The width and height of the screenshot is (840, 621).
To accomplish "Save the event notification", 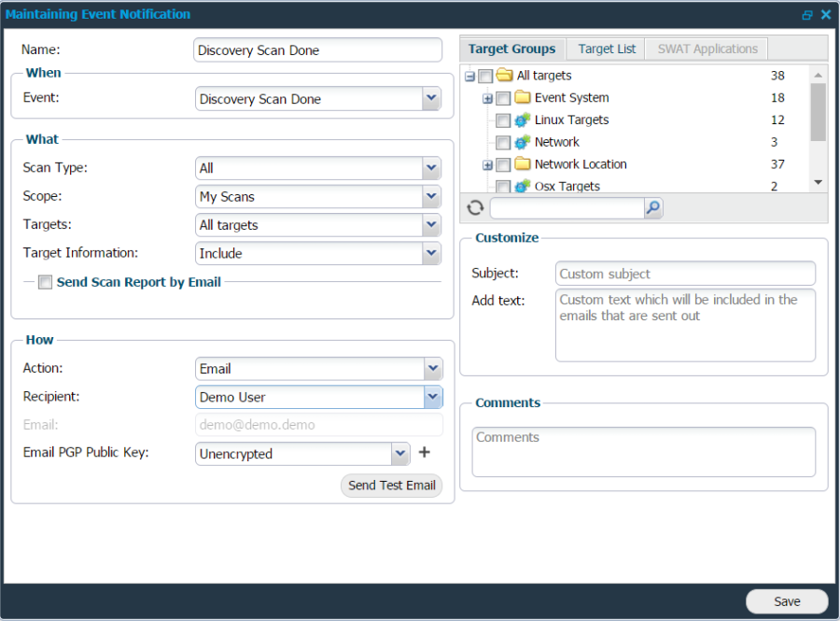I will click(x=786, y=601).
